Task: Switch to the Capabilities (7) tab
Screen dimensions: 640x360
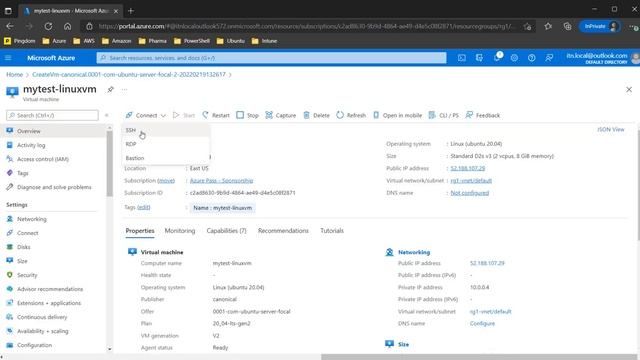Action: [226, 231]
